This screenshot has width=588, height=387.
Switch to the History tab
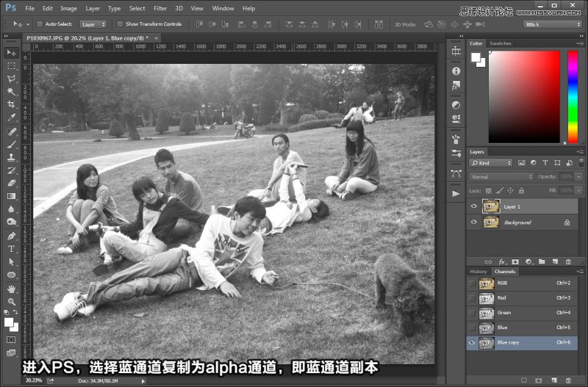[x=478, y=272]
